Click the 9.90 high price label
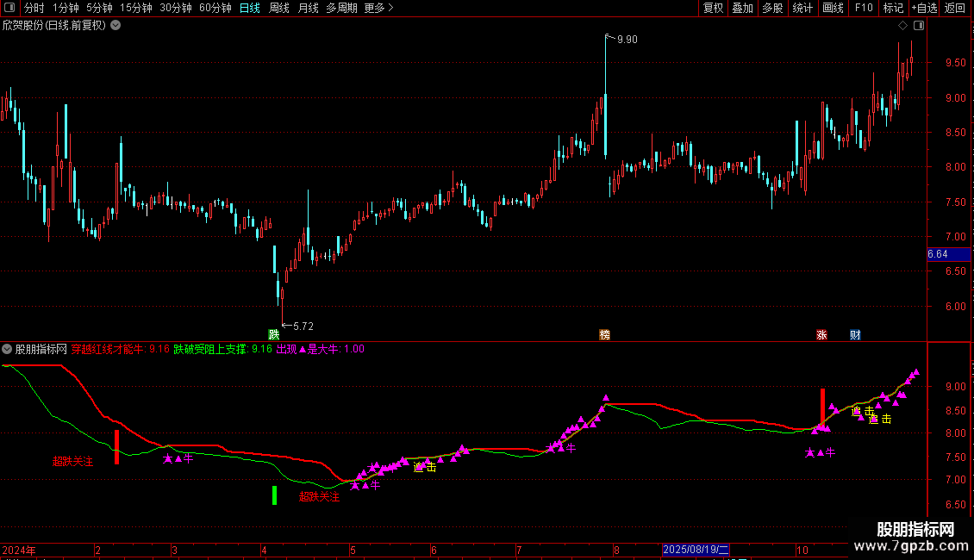 627,39
